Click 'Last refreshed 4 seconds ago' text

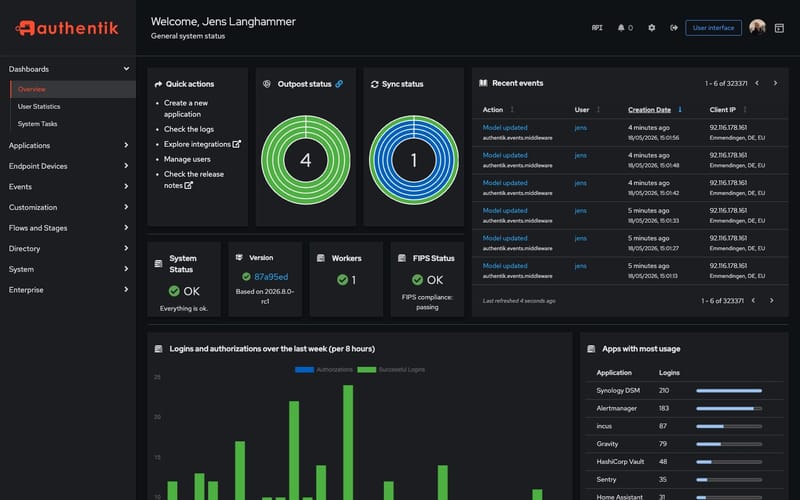tap(519, 301)
